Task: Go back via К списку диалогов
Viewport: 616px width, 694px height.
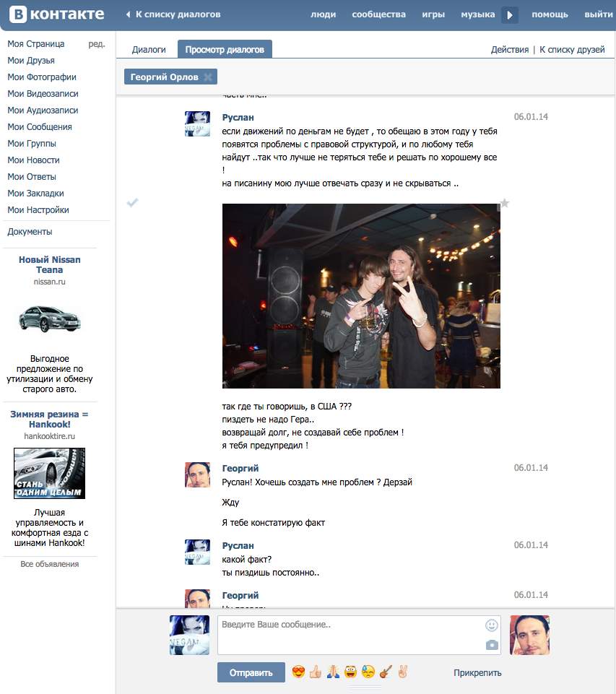Action: 173,14
